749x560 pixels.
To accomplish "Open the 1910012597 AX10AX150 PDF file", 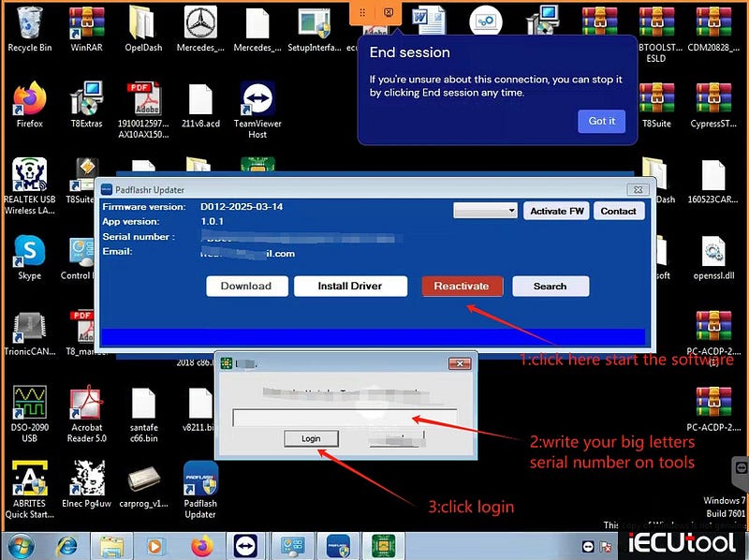I will pos(143,110).
